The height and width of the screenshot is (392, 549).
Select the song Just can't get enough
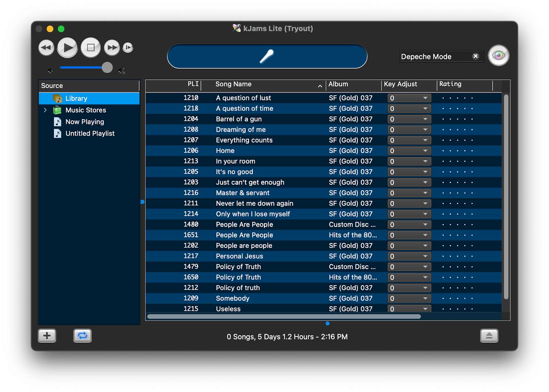(x=250, y=182)
